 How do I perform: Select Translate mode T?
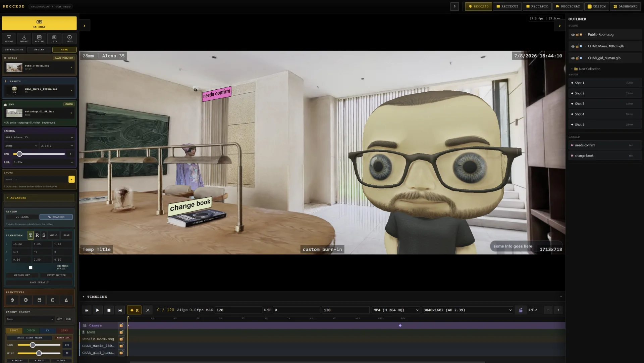tap(31, 235)
